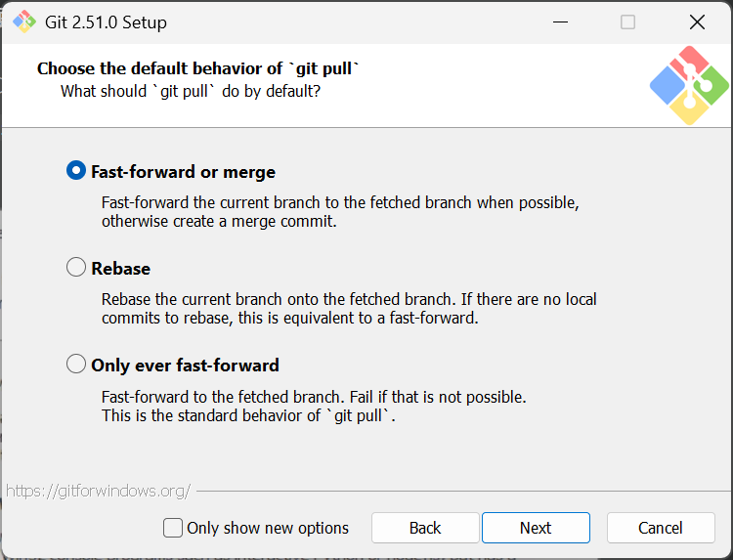Go back with the Back button
Image resolution: width=733 pixels, height=560 pixels.
[425, 528]
